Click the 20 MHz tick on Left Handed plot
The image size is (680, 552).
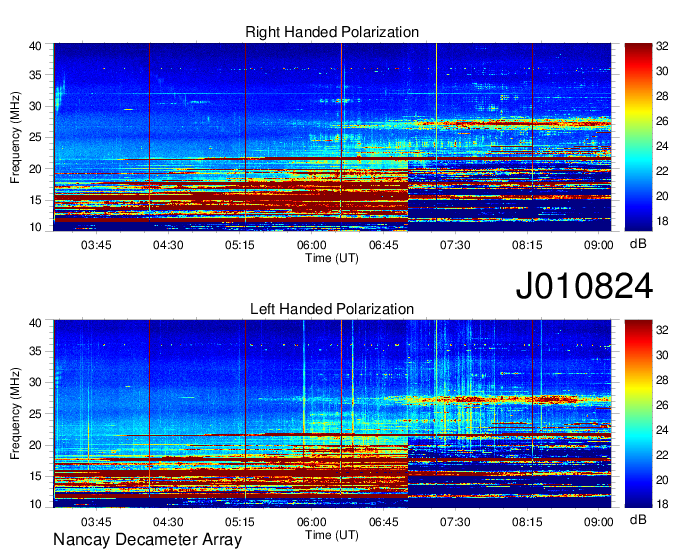pyautogui.click(x=35, y=445)
